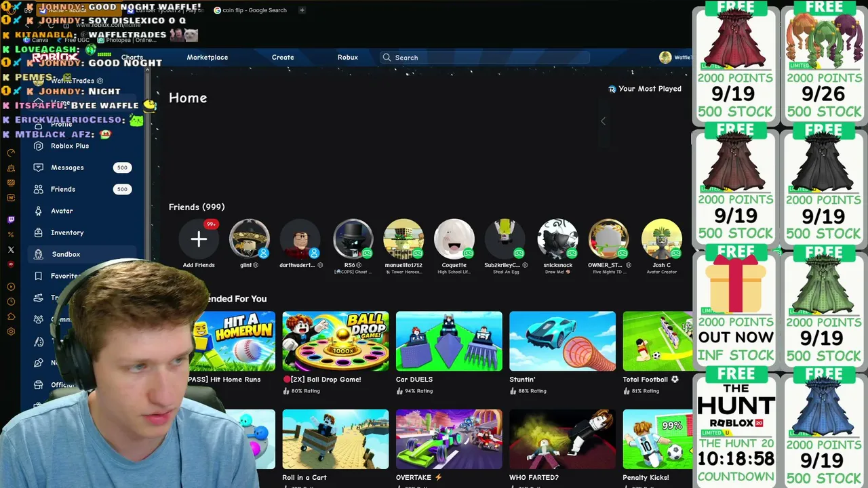The height and width of the screenshot is (488, 868).
Task: Open Inventory in the sidebar
Action: tap(67, 232)
